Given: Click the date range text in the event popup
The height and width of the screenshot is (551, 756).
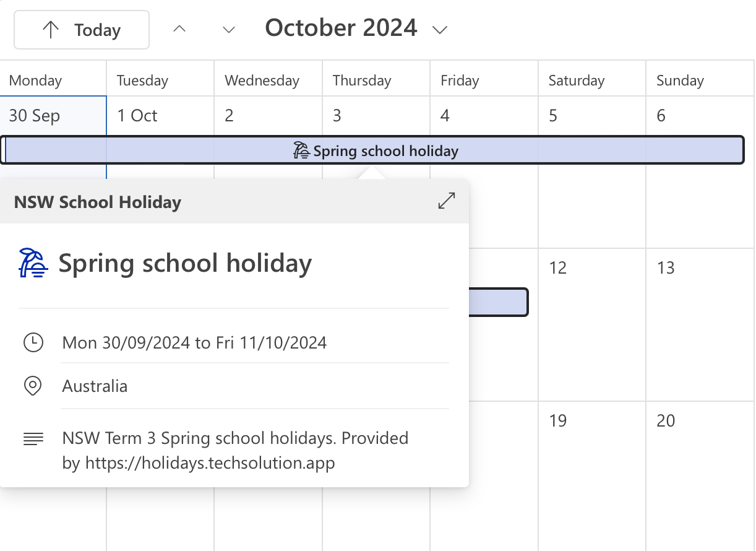Looking at the screenshot, I should point(194,342).
